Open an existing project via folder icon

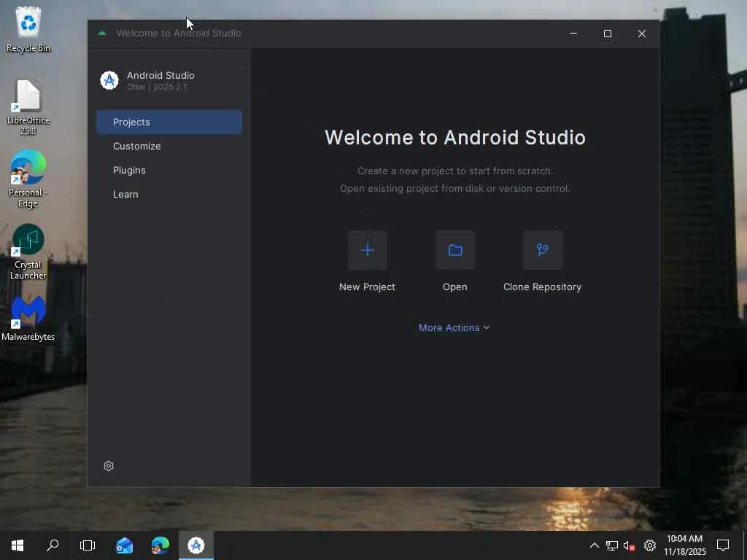click(455, 250)
